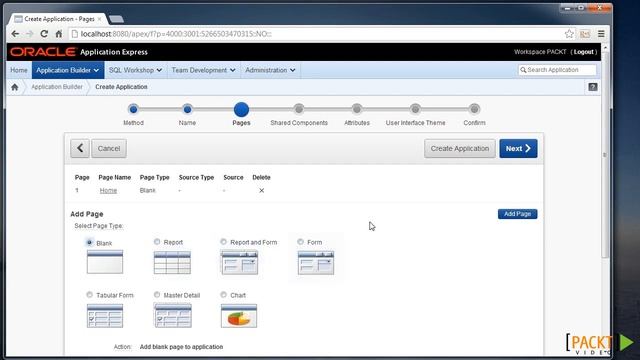Click the Form page type thumbnail
This screenshot has height=360, width=640.
(316, 262)
